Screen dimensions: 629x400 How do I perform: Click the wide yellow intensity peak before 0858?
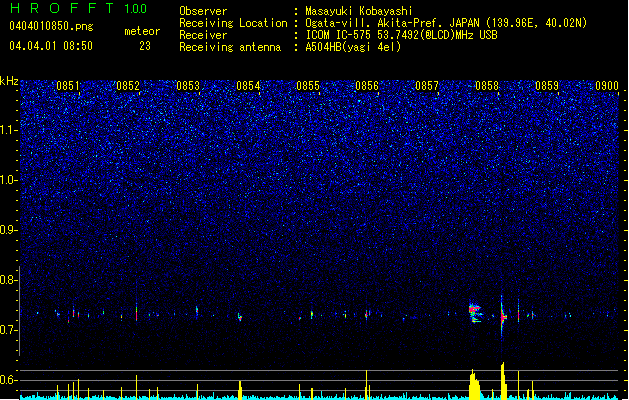(475, 384)
